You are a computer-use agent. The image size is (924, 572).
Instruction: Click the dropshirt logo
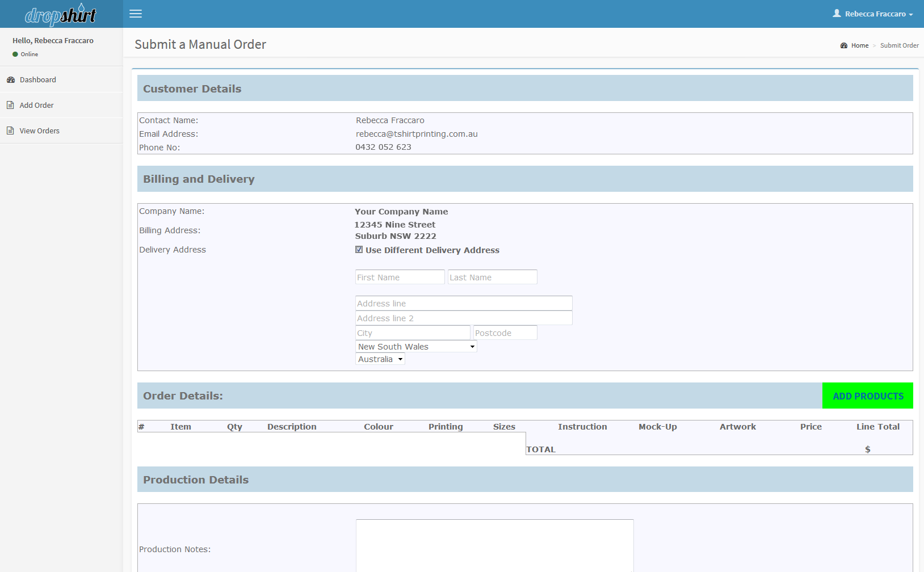(61, 15)
